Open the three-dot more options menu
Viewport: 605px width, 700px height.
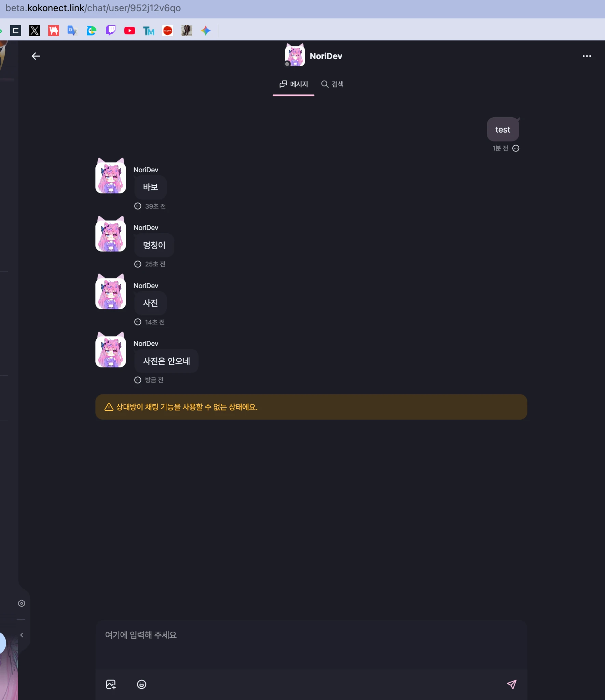coord(587,56)
